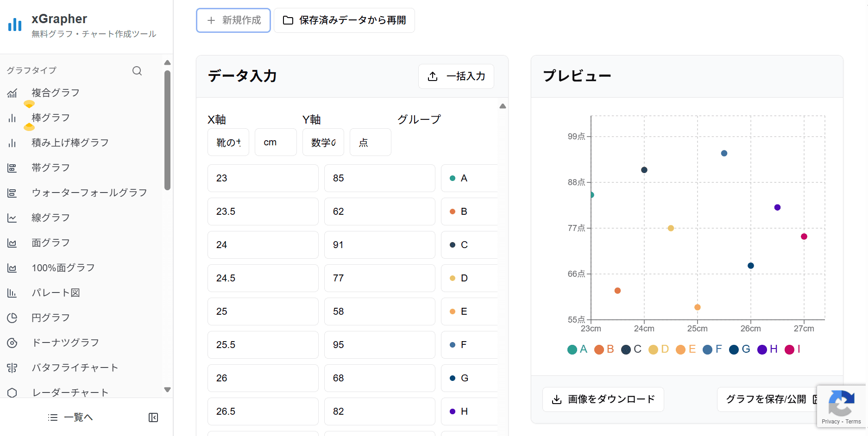Image resolution: width=868 pixels, height=436 pixels.
Task: Select the donut chart (ドーナツグラフ) icon
Action: 12,343
